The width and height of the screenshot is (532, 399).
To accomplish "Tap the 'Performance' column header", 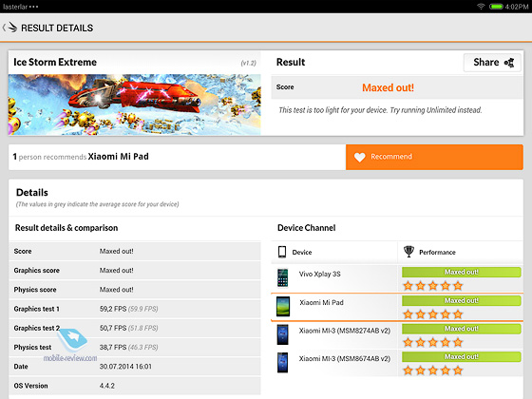I will coord(437,253).
